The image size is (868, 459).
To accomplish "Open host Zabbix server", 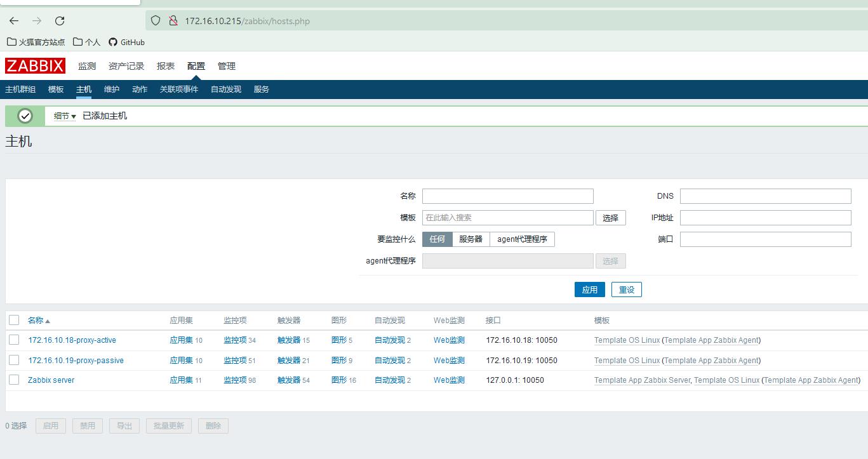I will pyautogui.click(x=51, y=380).
